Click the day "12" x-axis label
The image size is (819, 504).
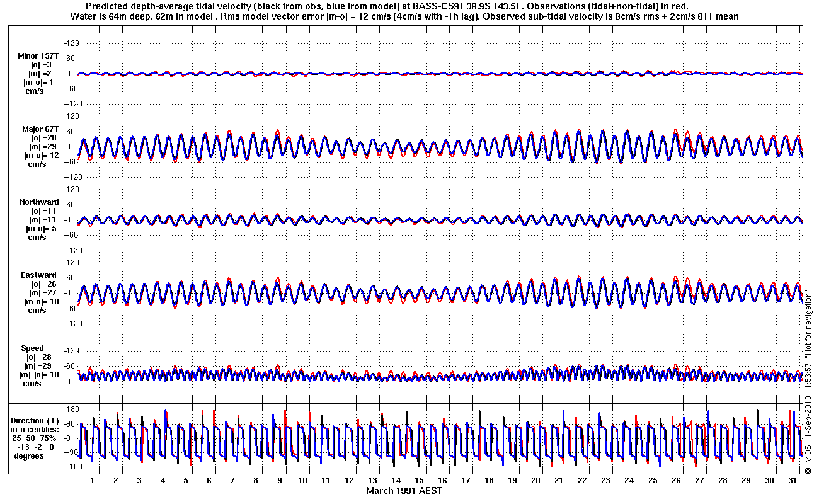(x=349, y=481)
